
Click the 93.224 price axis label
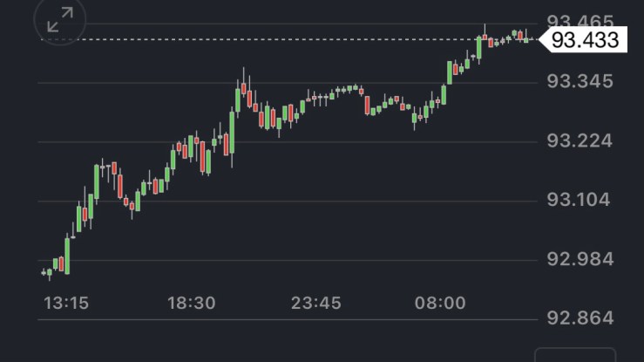(x=579, y=141)
